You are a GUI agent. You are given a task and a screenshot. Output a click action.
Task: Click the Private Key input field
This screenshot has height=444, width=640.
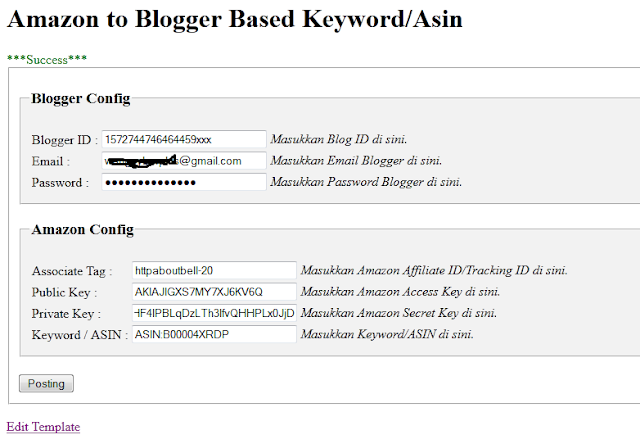point(214,313)
